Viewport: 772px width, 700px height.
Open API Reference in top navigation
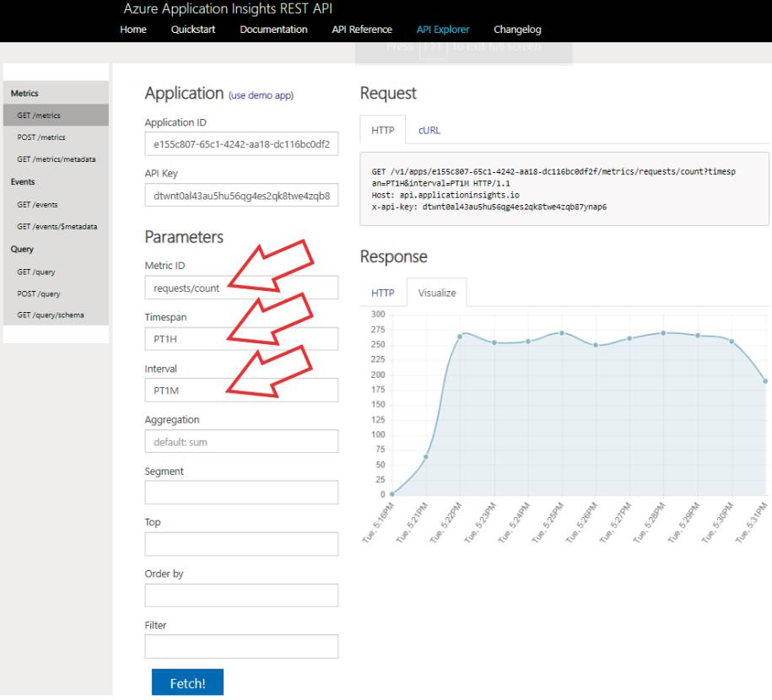pos(362,30)
